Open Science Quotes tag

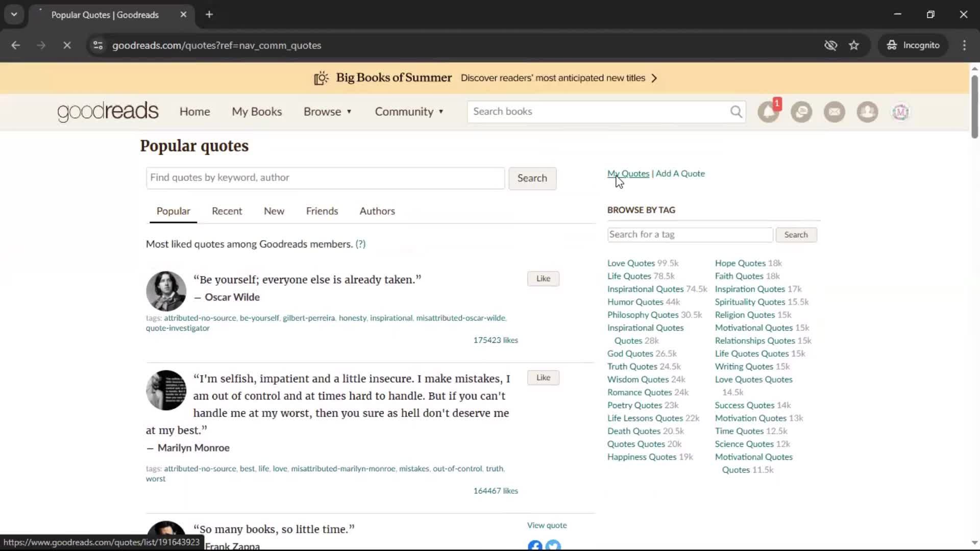[x=744, y=444]
